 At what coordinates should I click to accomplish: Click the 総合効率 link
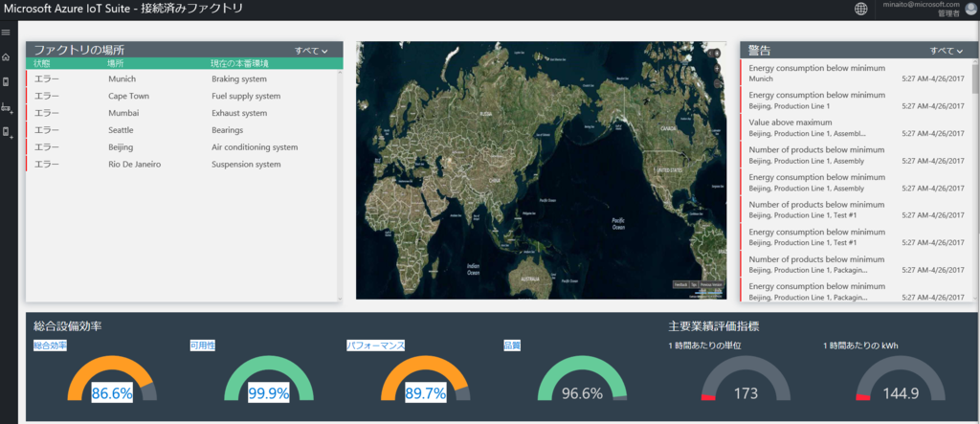pyautogui.click(x=50, y=346)
